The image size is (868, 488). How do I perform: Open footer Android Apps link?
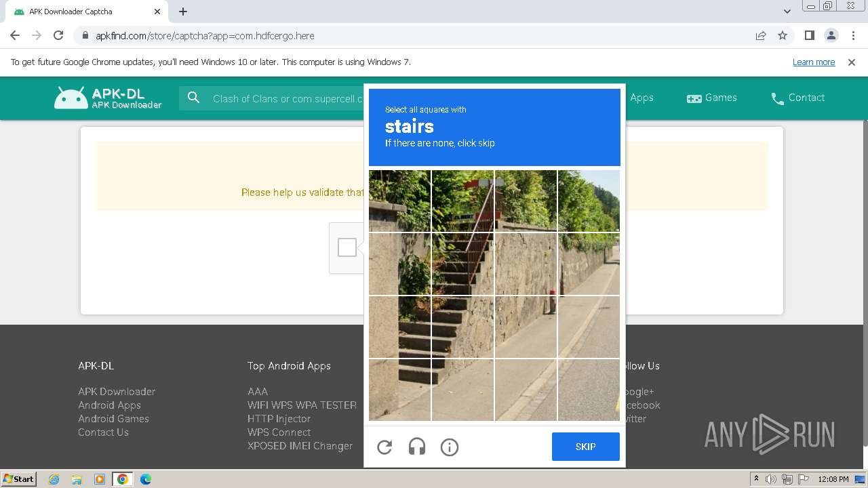point(109,405)
